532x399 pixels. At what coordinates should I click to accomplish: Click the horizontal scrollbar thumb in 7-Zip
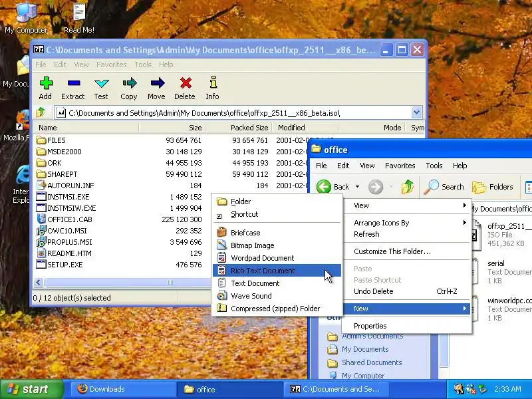pyautogui.click(x=128, y=282)
